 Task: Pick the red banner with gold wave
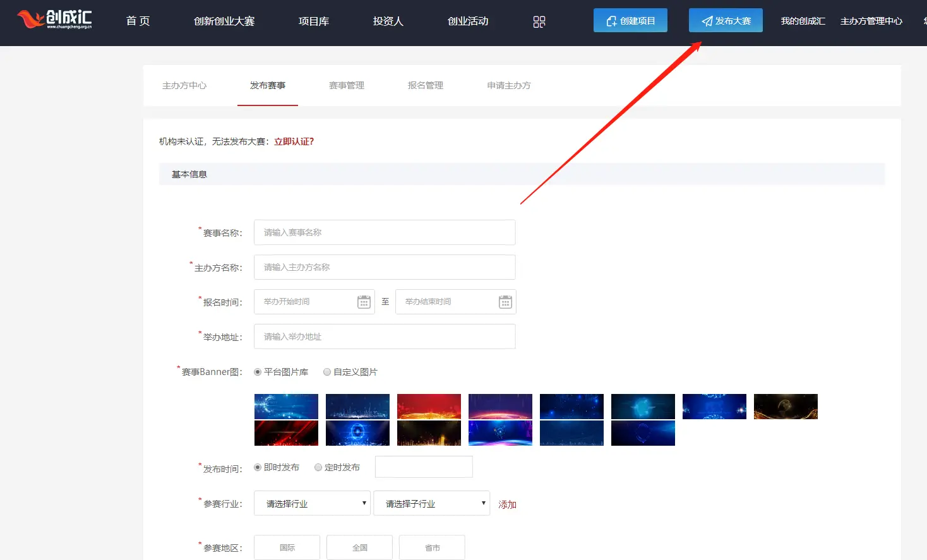[429, 407]
